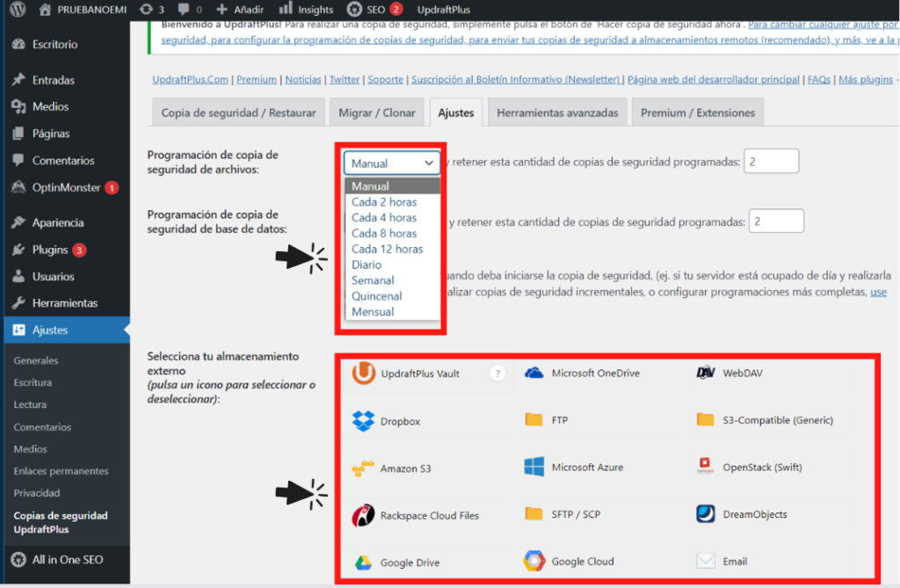Viewport: 900px width, 588px height.
Task: Switch to Herramientas avanzadas tab
Action: (x=557, y=113)
